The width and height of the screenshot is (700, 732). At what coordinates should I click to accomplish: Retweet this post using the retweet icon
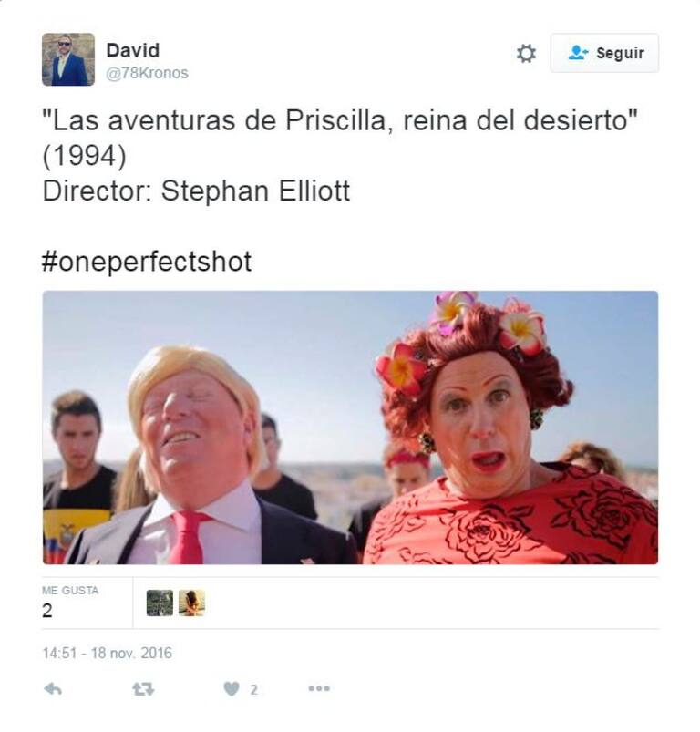click(143, 689)
